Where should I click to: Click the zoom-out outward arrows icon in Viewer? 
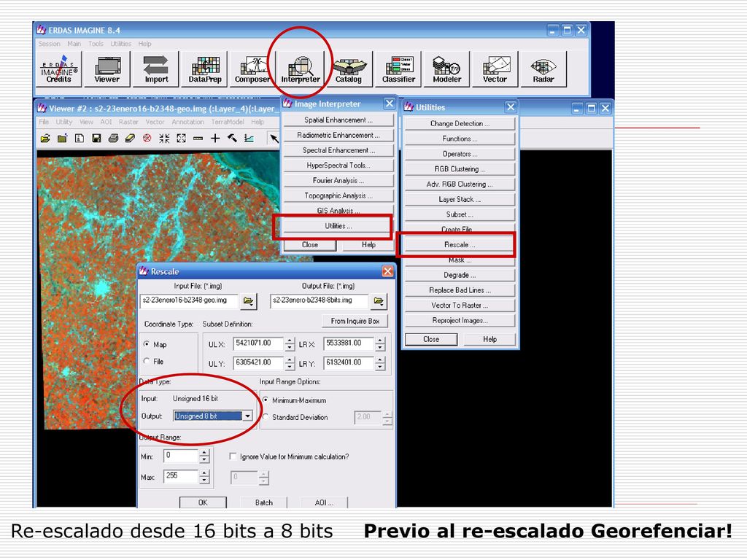[181, 139]
